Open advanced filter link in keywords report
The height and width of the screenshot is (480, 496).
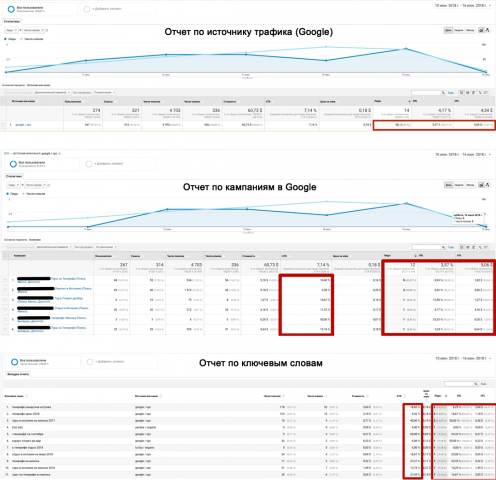click(484, 384)
